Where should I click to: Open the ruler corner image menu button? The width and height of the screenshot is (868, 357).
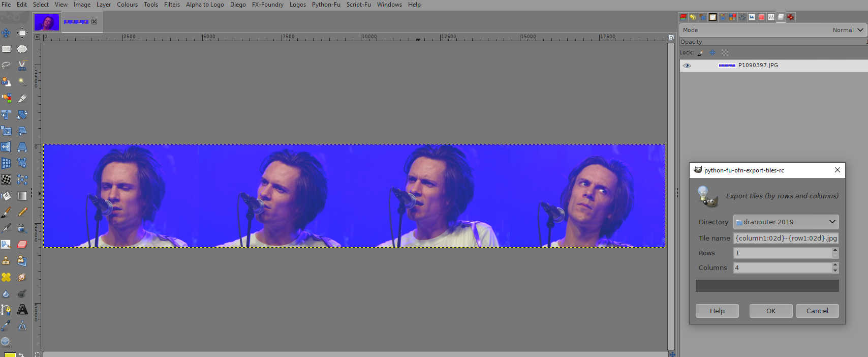[x=37, y=37]
